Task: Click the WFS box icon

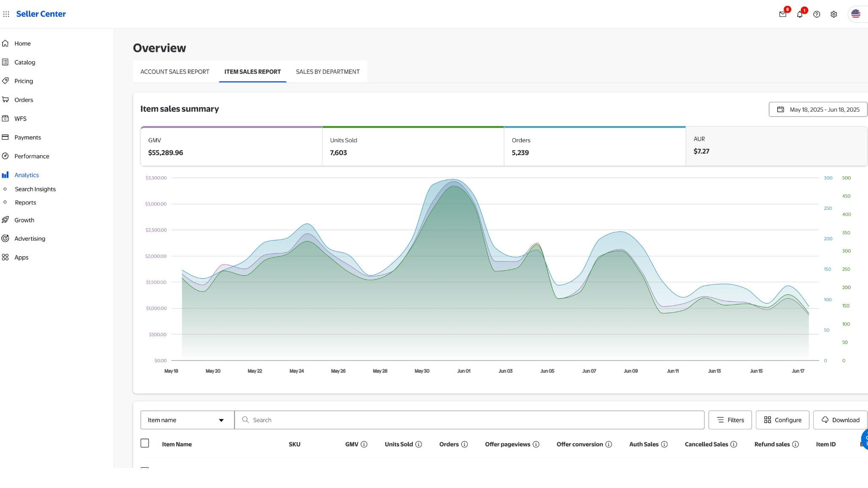Action: (5, 118)
